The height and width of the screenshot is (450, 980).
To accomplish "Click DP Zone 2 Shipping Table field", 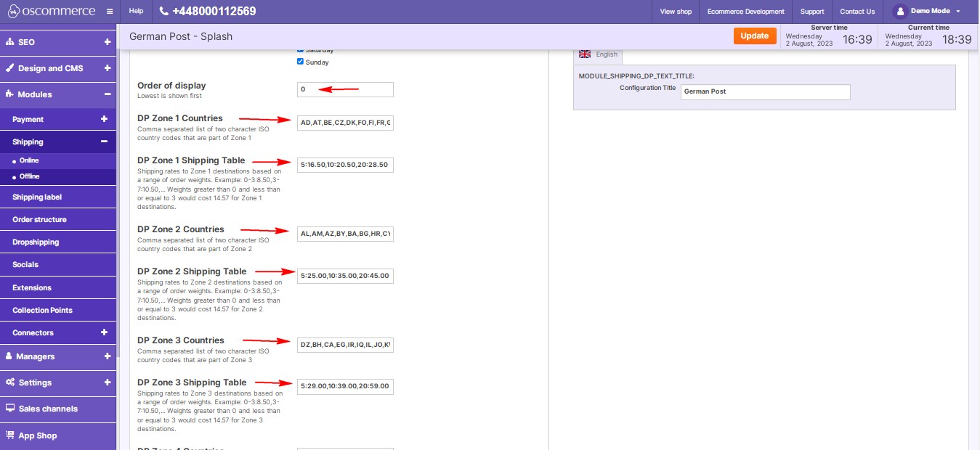I will (345, 276).
